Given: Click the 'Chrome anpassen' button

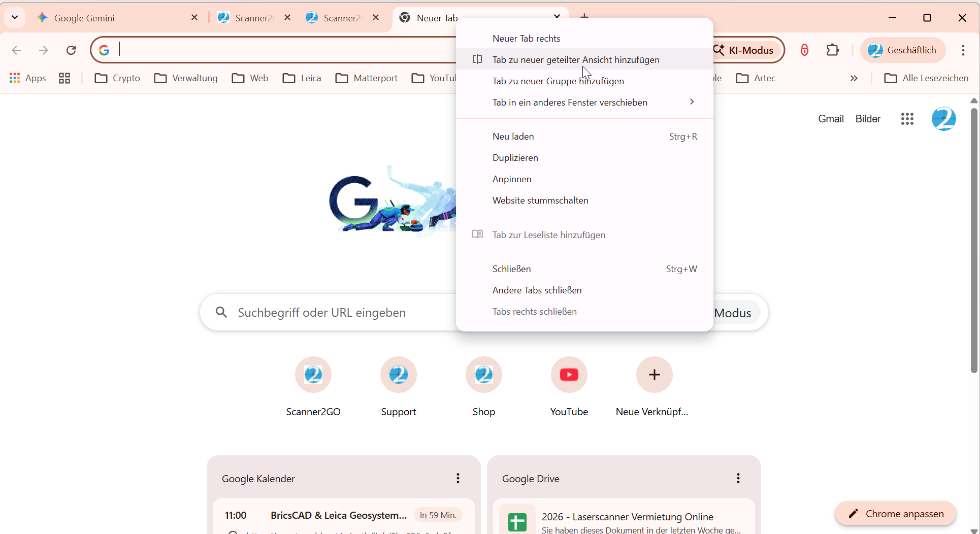Looking at the screenshot, I should [x=896, y=514].
